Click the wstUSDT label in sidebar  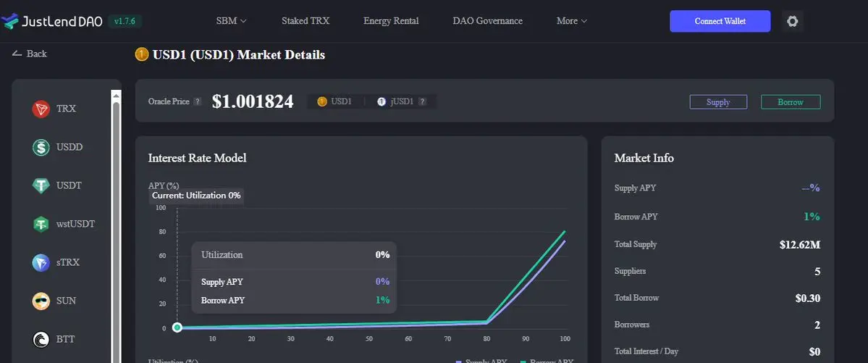point(75,224)
